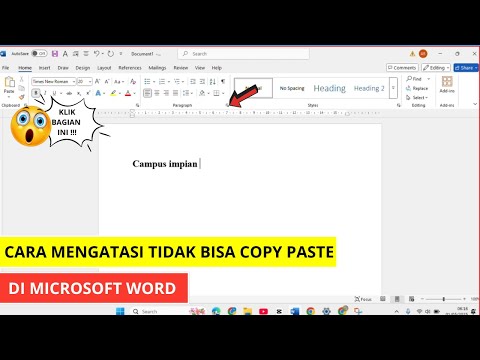Toggle show paragraph marks pilcrow
The width and height of the screenshot is (480, 360).
223,81
